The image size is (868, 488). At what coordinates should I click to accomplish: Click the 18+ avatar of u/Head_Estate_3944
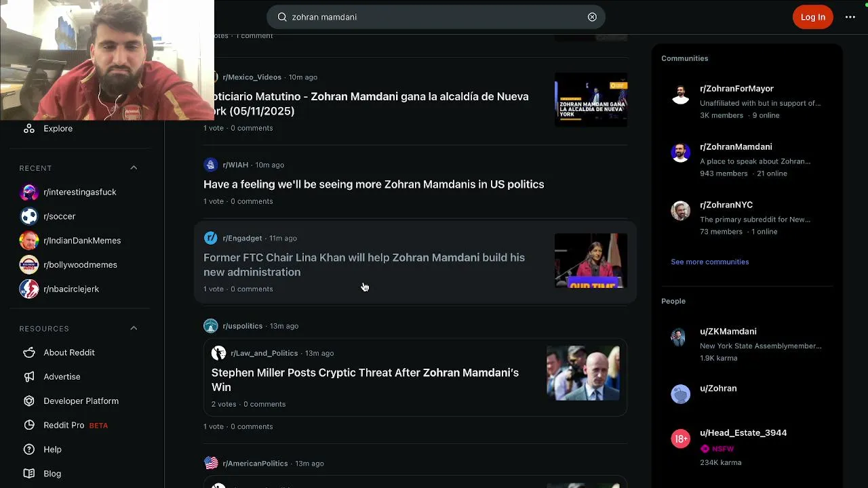[680, 439]
